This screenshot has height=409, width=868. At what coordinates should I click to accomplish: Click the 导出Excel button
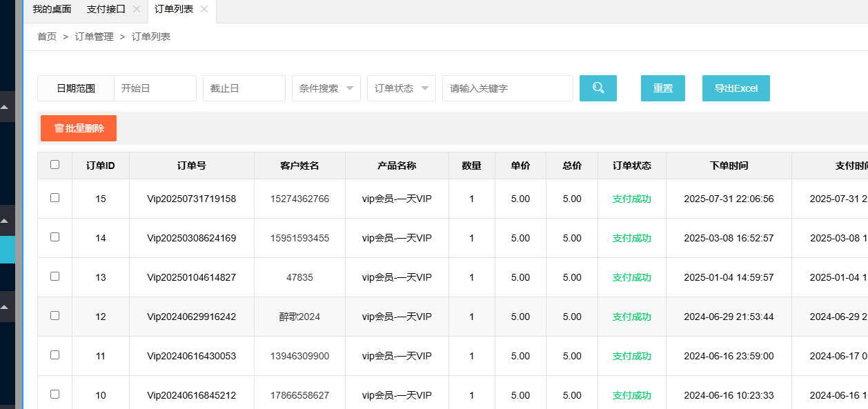pyautogui.click(x=736, y=88)
